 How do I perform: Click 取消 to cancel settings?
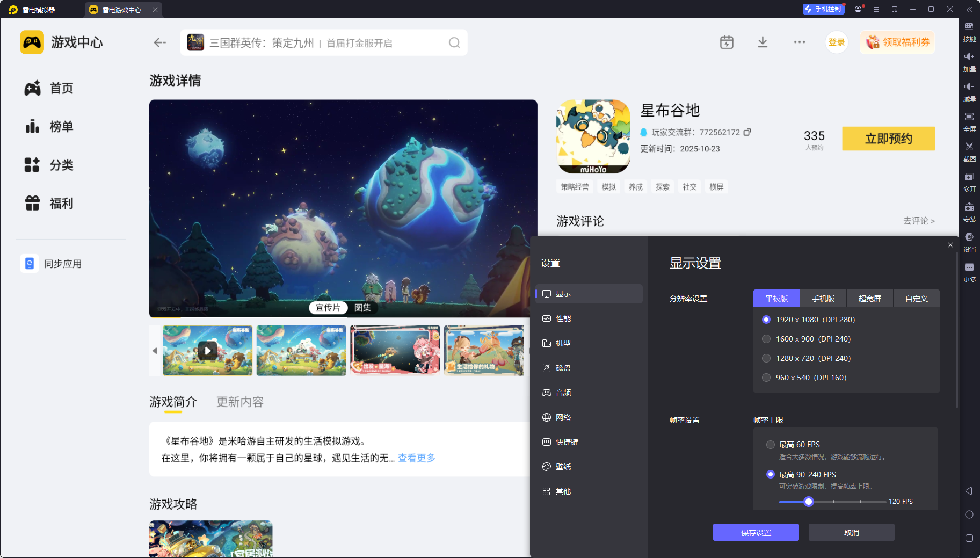point(852,532)
